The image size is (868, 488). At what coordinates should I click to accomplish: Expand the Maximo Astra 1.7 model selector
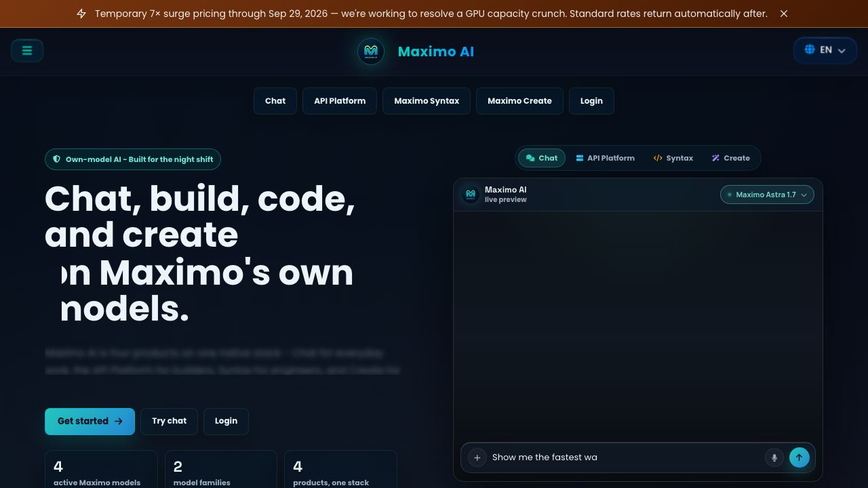pos(767,195)
